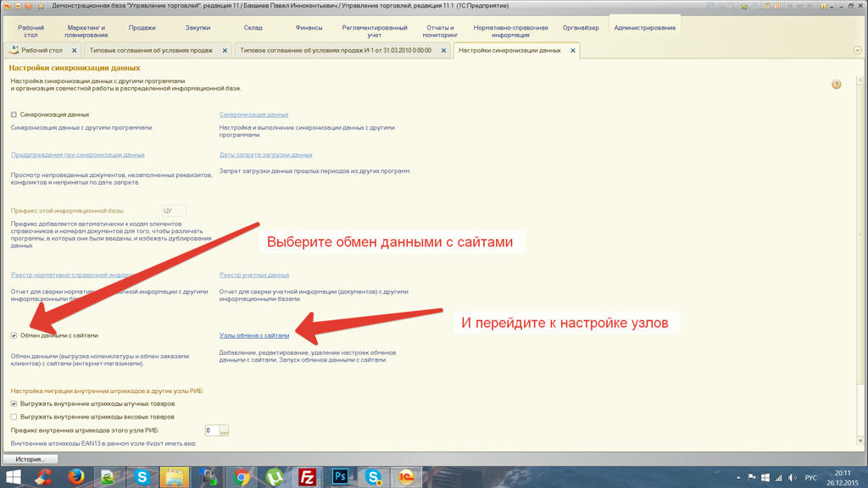Image resolution: width=868 pixels, height=488 pixels.
Task: Open FileZilla from the taskbar
Action: (x=307, y=478)
